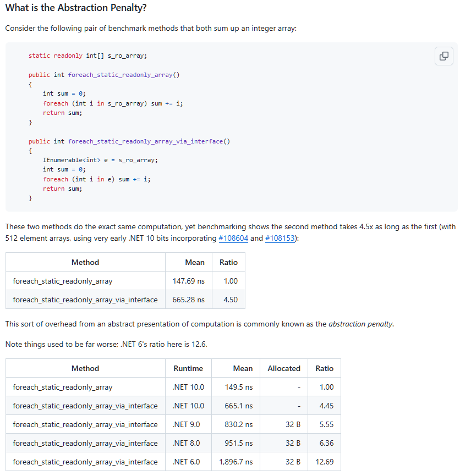Click the 'abstraction penalty' italic text
Image resolution: width=460 pixels, height=476 pixels.
click(360, 324)
